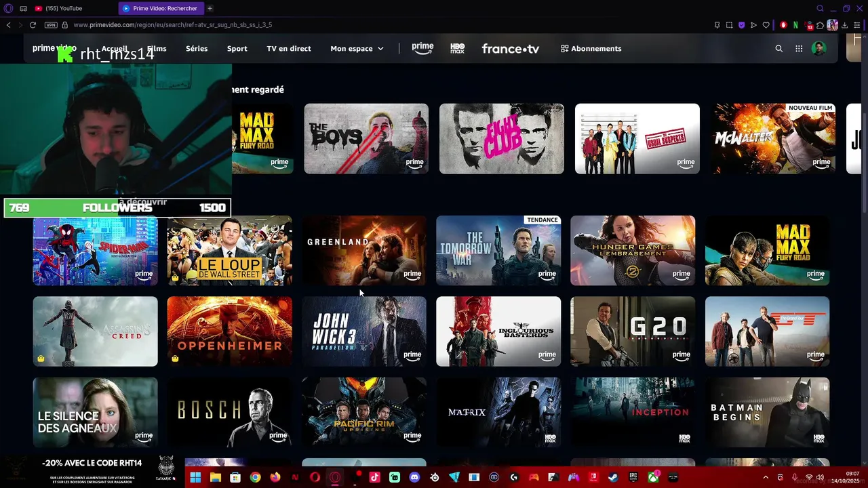
Task: Open Windows Start menu
Action: (x=195, y=477)
